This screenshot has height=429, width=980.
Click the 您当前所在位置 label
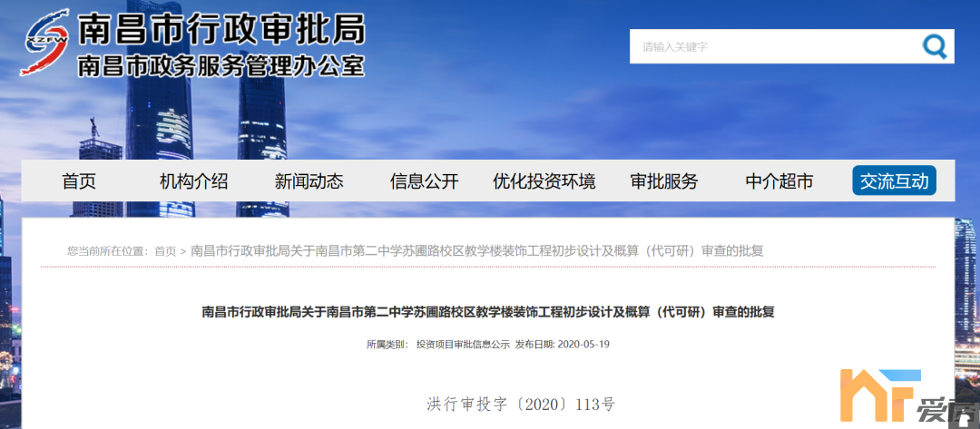pos(108,251)
